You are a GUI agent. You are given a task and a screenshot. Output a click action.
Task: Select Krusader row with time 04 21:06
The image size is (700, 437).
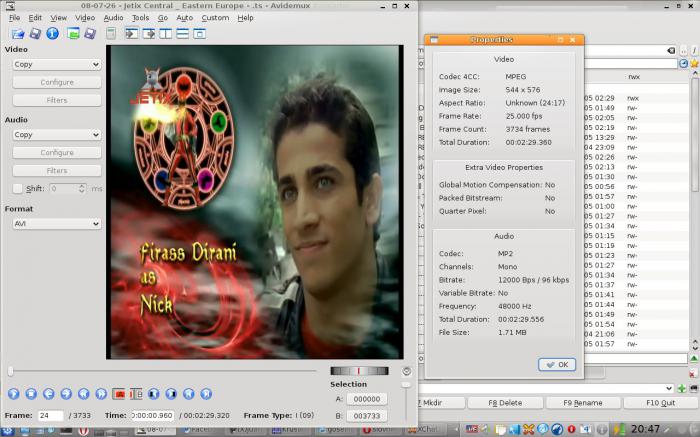click(637, 334)
